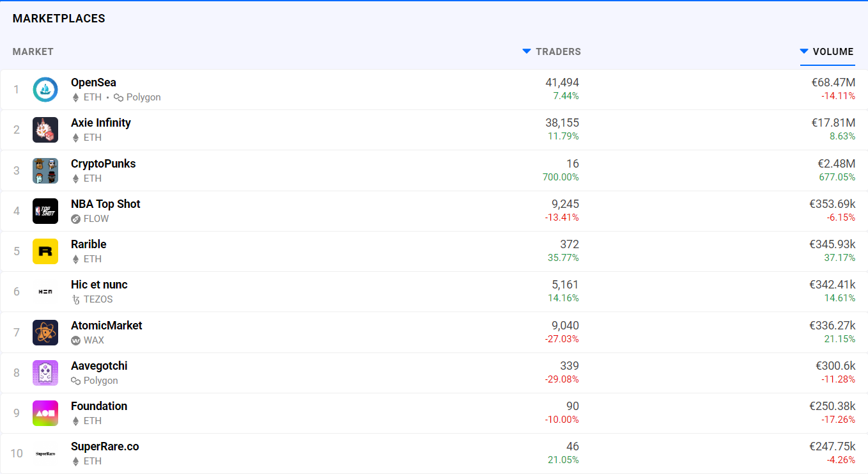Sort marketplaces by the Traders column

pyautogui.click(x=552, y=52)
